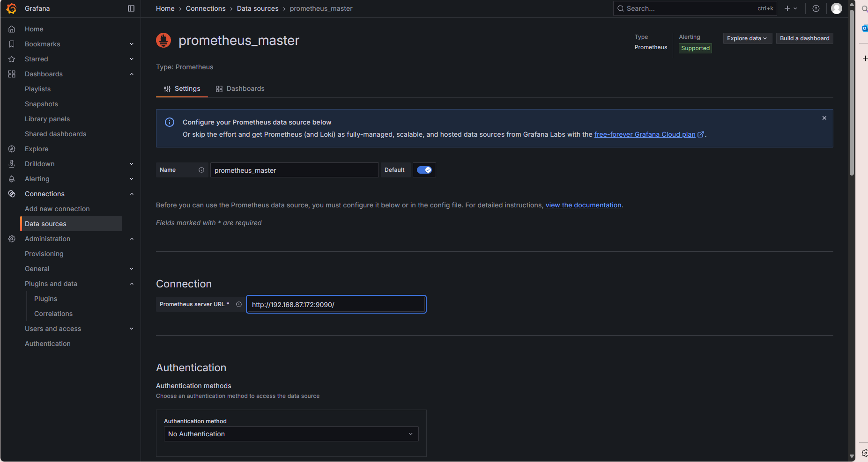
Task: Switch to the Dashboards tab
Action: coord(240,88)
